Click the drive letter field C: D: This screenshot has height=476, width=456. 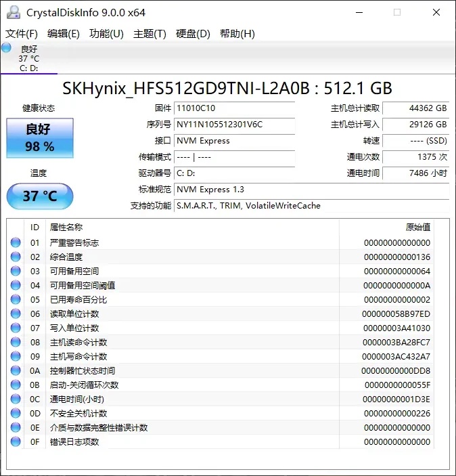point(234,173)
